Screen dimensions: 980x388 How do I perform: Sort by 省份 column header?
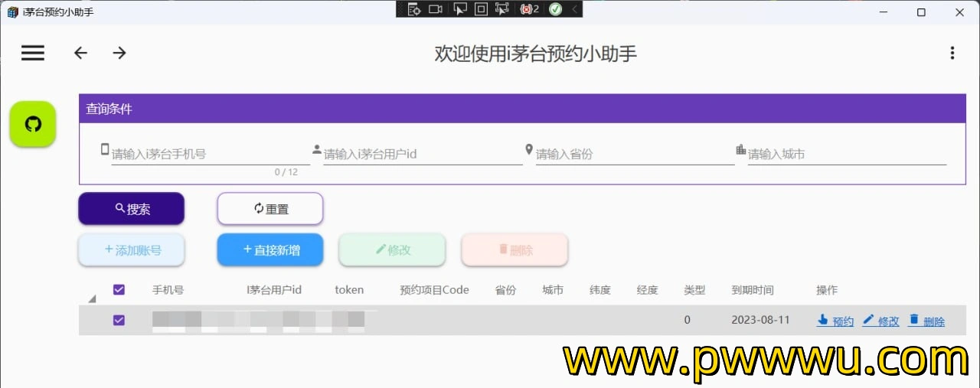coord(505,290)
